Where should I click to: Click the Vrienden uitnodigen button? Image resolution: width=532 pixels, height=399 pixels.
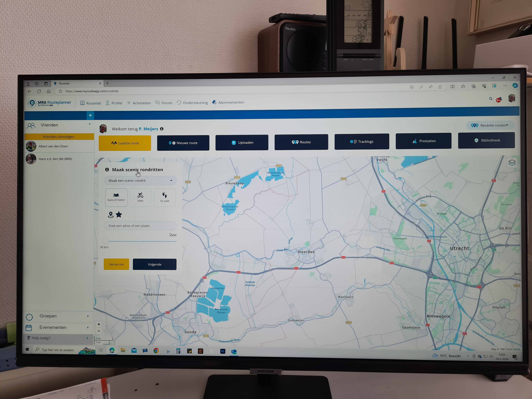pos(59,137)
